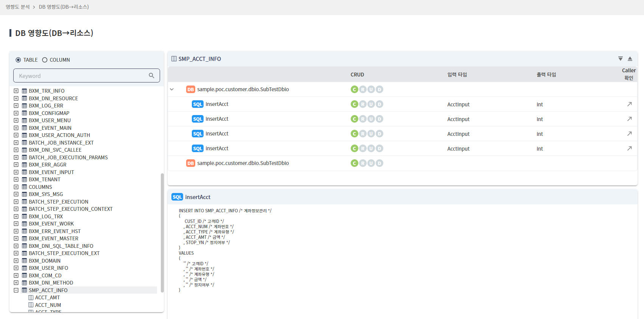Expand the COLUMNS tree node
Screen dimensions: 644x319
coord(16,187)
